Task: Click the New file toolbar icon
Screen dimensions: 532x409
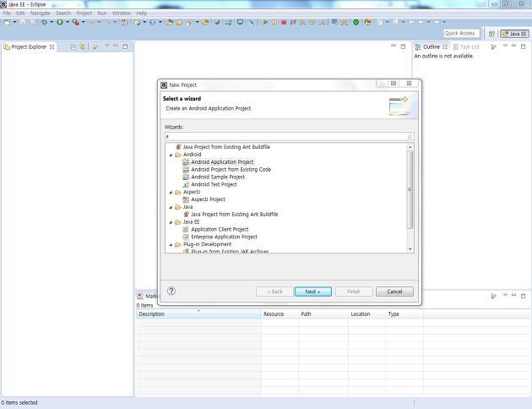Action: click(x=7, y=23)
